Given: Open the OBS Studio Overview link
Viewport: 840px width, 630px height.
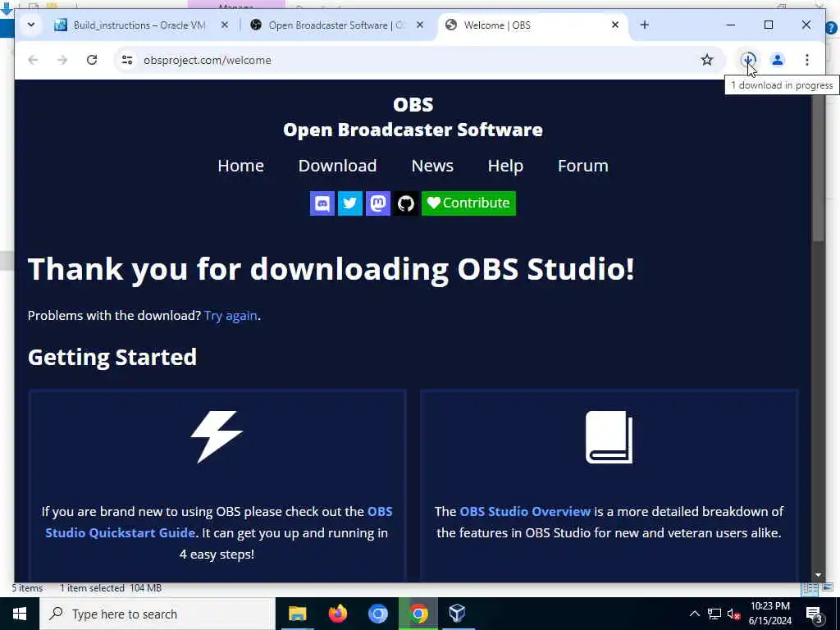Looking at the screenshot, I should click(x=525, y=512).
